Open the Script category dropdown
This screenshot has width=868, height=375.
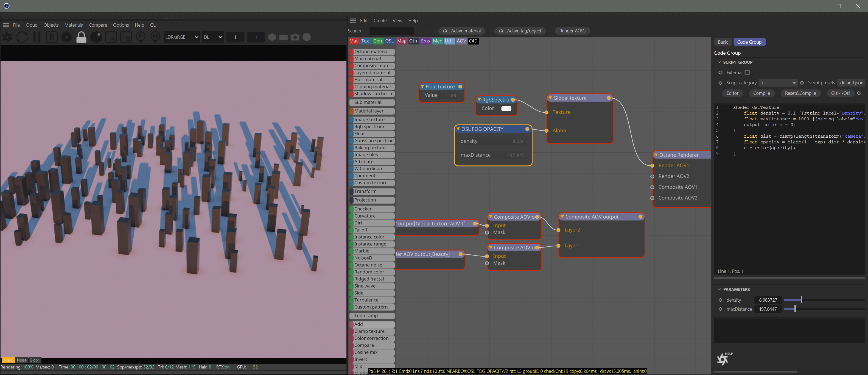click(x=779, y=83)
